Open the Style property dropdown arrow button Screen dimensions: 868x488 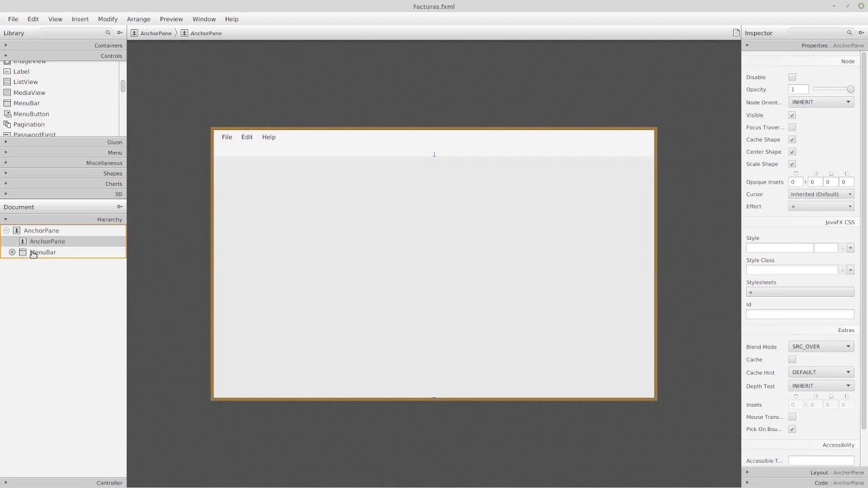coord(850,248)
